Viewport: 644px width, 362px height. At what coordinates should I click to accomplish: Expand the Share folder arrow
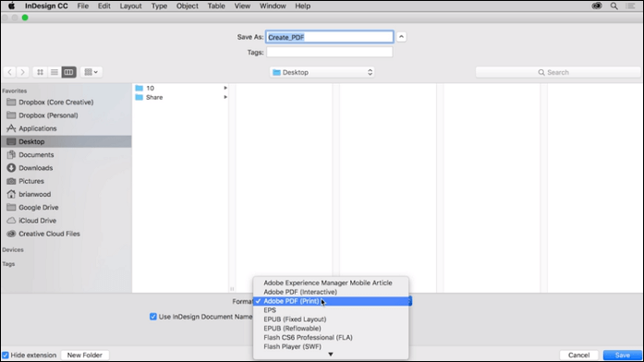coord(225,97)
